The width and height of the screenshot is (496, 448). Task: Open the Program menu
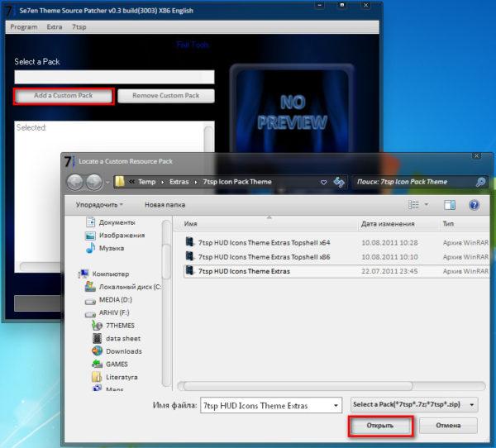[x=24, y=27]
